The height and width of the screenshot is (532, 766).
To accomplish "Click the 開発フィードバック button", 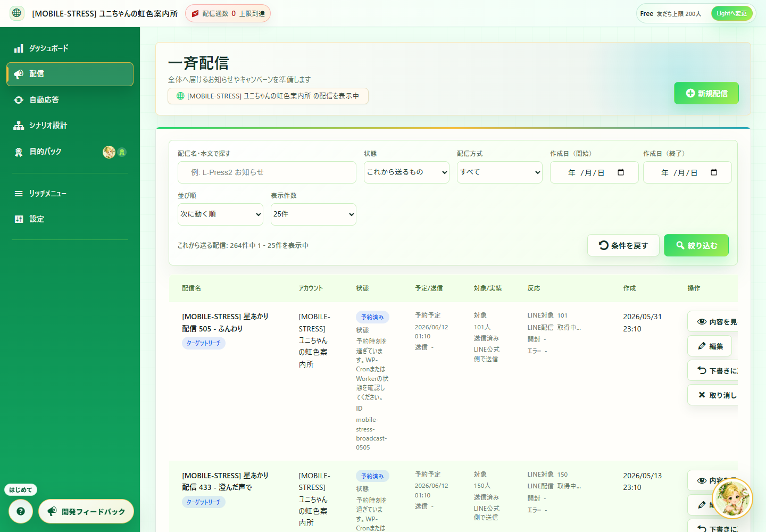I will (86, 511).
